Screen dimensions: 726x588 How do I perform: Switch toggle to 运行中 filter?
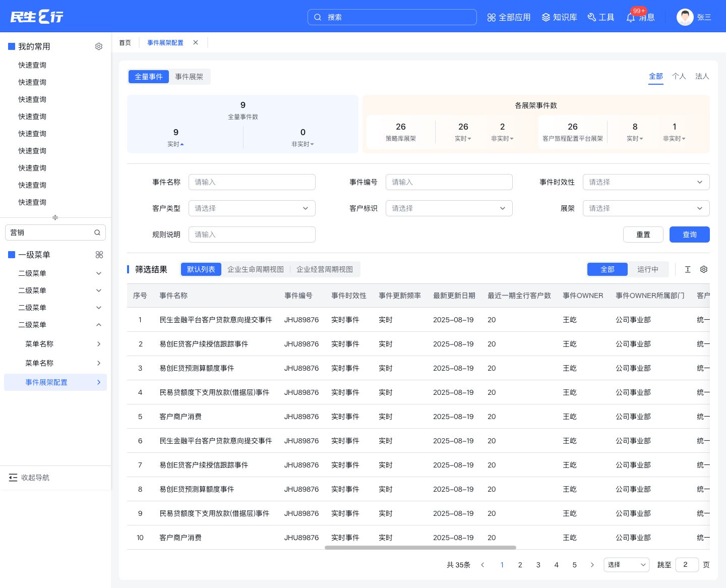[x=648, y=269]
